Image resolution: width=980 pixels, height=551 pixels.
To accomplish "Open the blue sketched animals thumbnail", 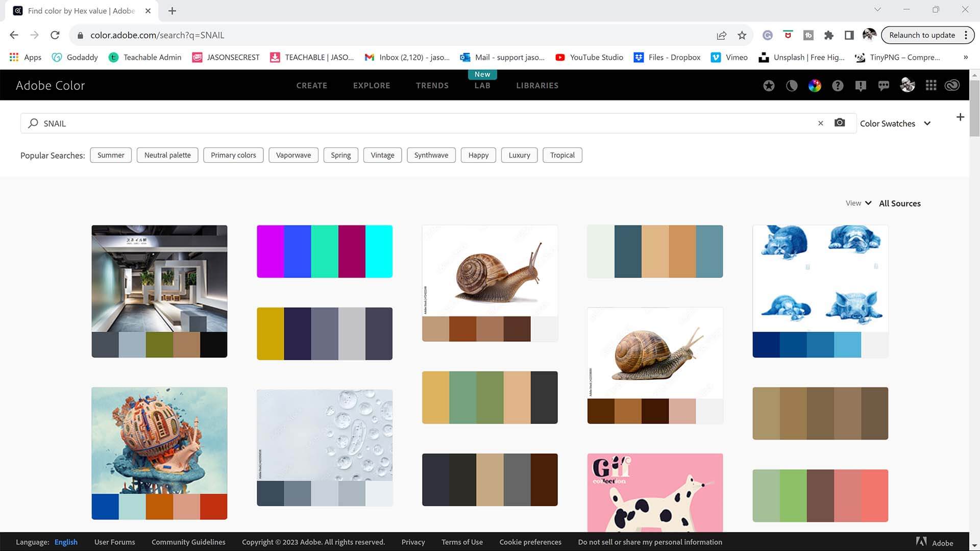I will point(820,279).
